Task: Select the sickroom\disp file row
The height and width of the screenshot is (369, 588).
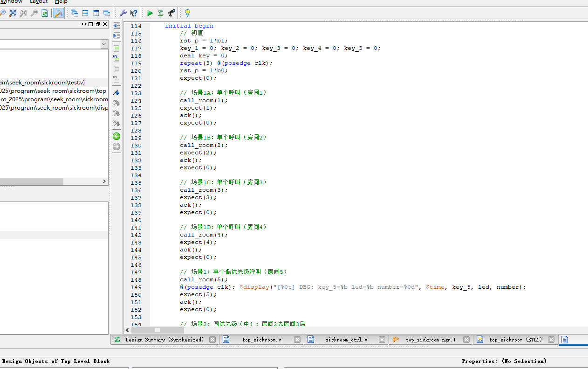Action: tap(54, 108)
